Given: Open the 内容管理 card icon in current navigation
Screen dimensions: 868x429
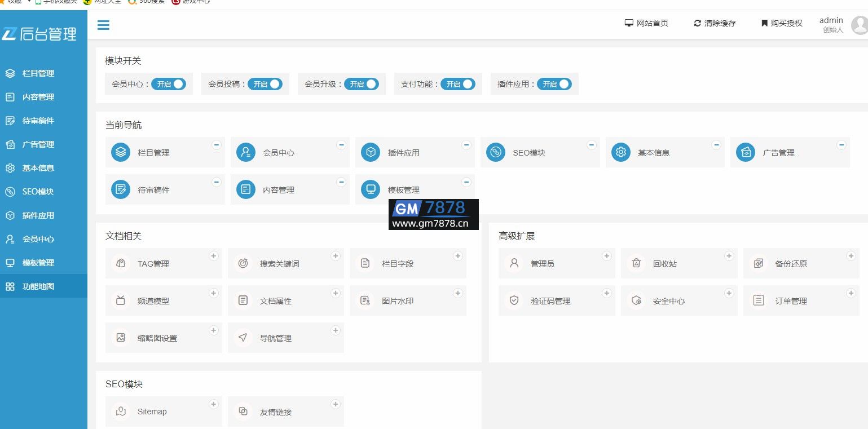Looking at the screenshot, I should pos(246,189).
